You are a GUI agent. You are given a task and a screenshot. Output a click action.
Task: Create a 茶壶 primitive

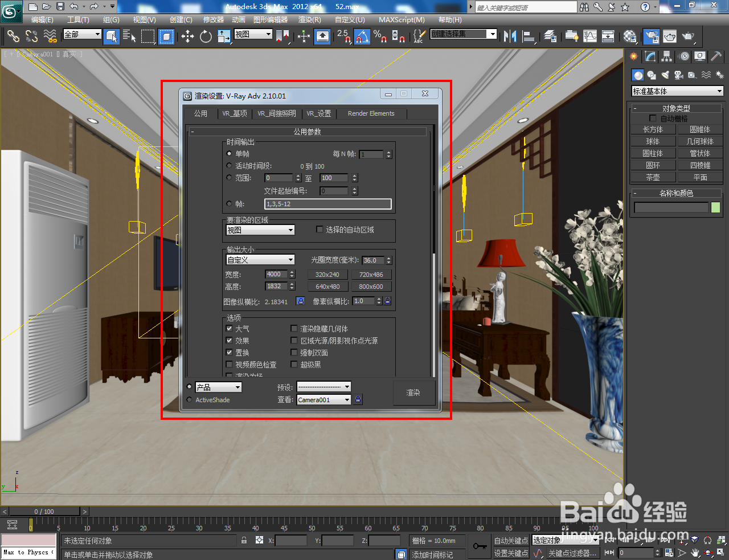click(x=653, y=177)
